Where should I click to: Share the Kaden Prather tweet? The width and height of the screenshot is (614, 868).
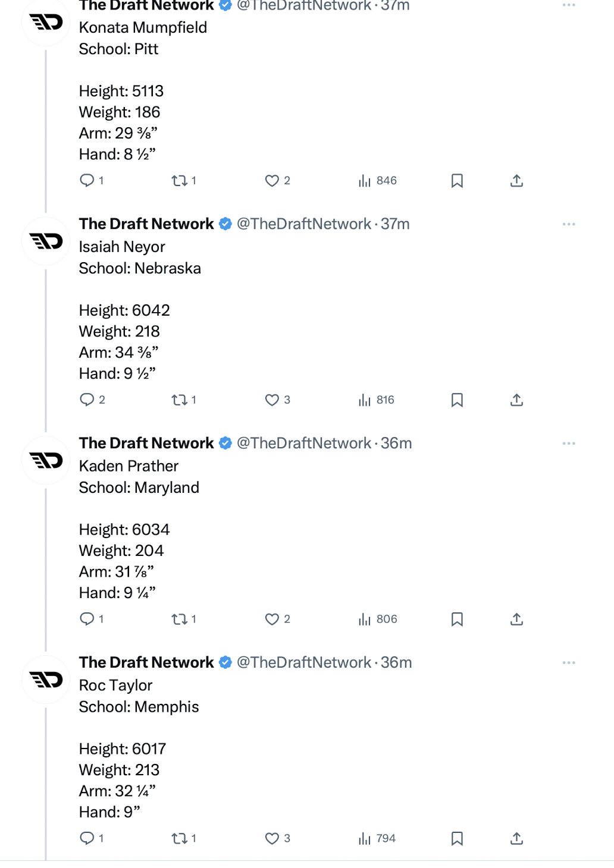coord(516,619)
